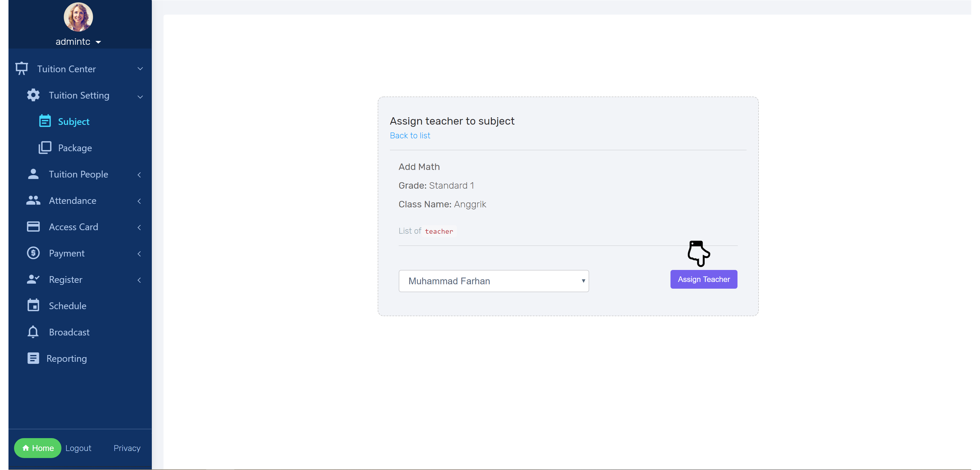Image resolution: width=980 pixels, height=470 pixels.
Task: Open the Privacy link
Action: pos(127,448)
